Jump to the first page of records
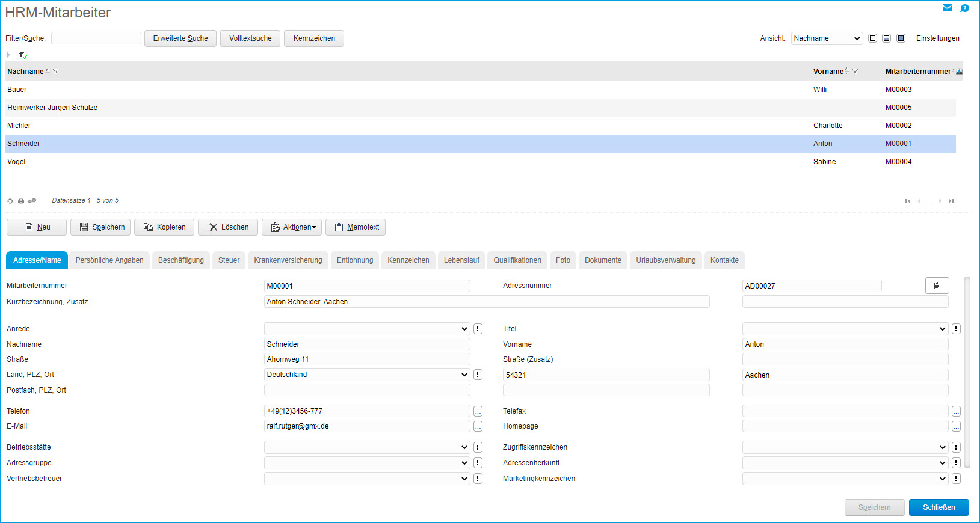This screenshot has width=980, height=523. click(x=908, y=201)
